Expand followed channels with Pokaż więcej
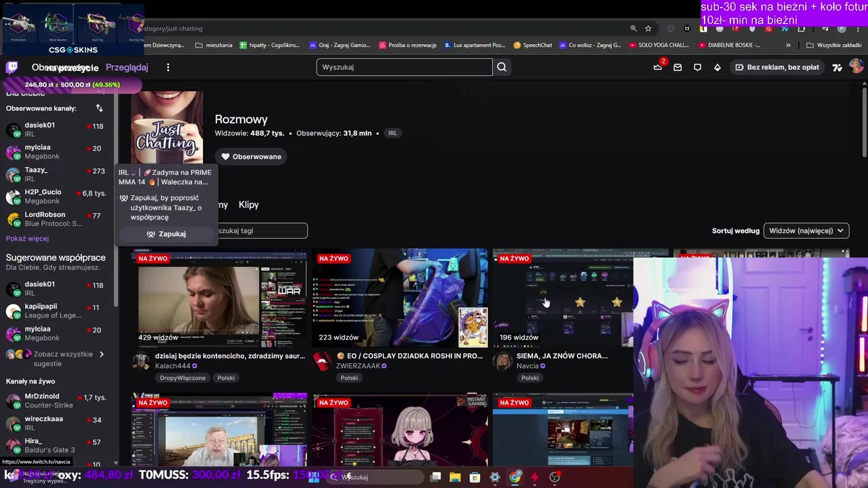Viewport: 868px width, 488px height. 28,239
